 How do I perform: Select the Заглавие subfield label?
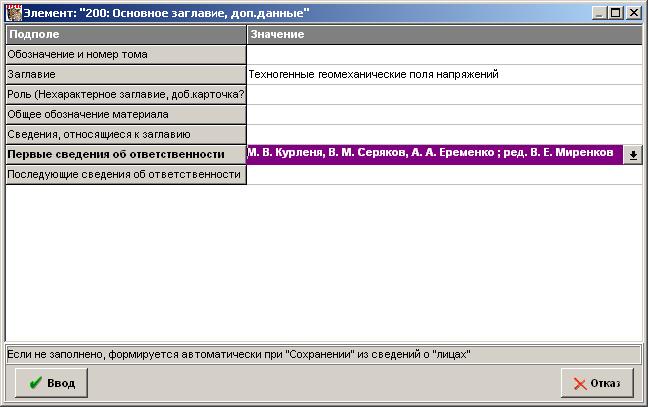pos(125,75)
